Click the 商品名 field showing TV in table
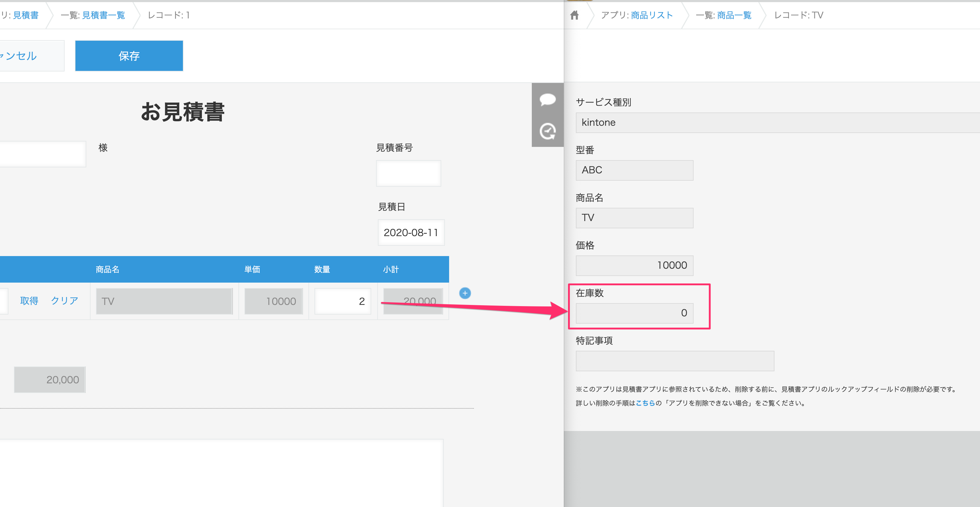 [x=164, y=301]
